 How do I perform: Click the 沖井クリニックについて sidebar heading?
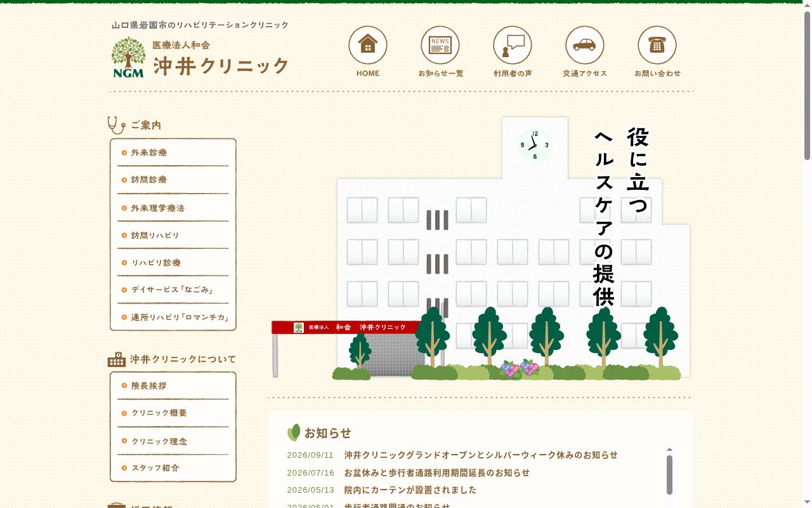pos(183,359)
